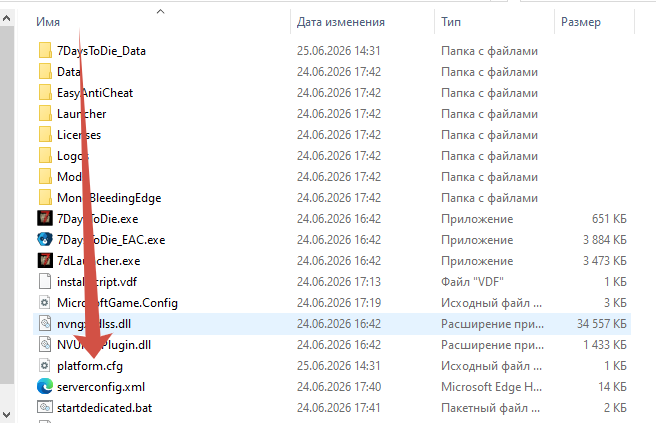Viewport: 656px width, 441px height.
Task: Click the NVUnityPlugin.dll file icon
Action: point(45,344)
